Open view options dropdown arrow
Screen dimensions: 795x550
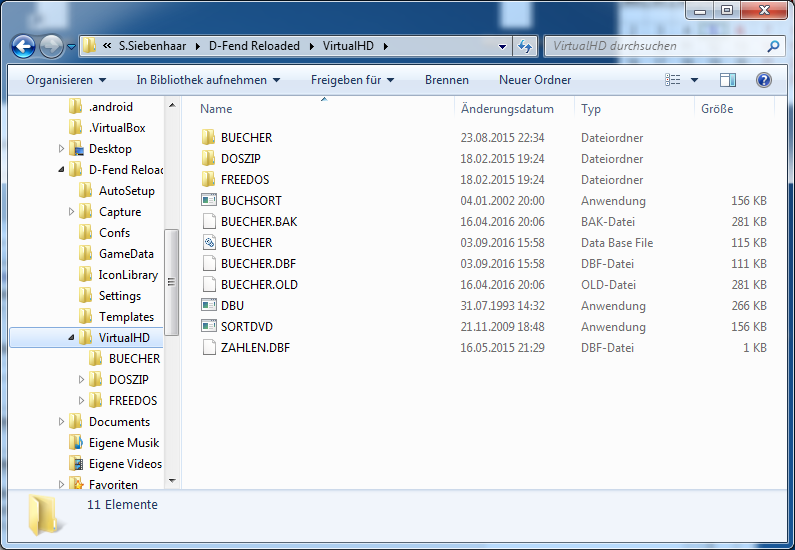click(x=694, y=80)
